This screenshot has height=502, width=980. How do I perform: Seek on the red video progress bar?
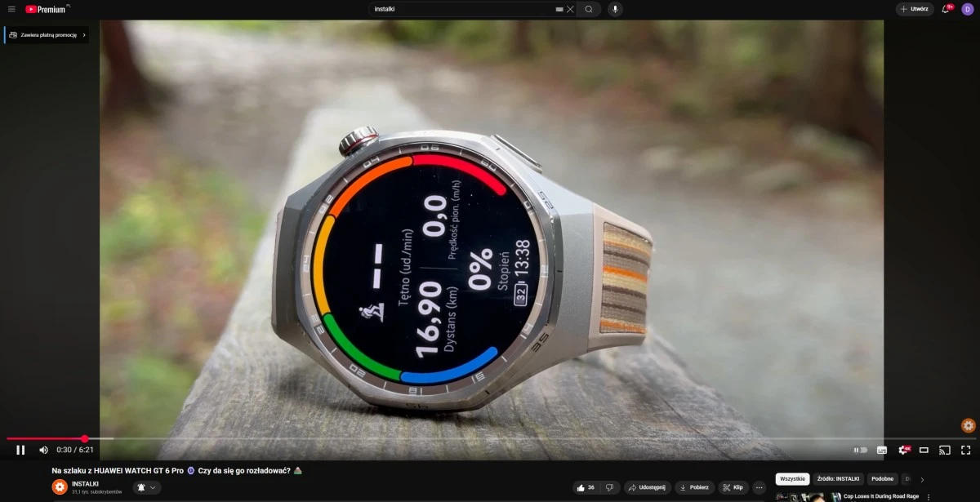[245, 438]
